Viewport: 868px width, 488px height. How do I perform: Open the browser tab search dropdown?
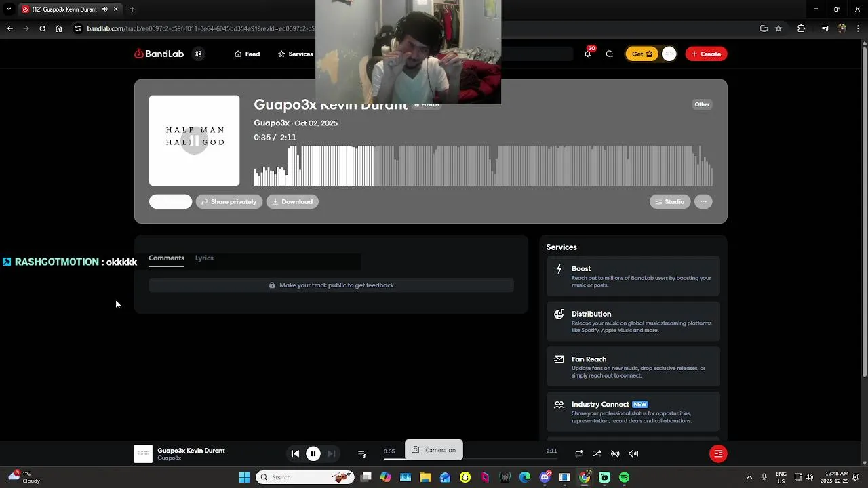coord(8,9)
